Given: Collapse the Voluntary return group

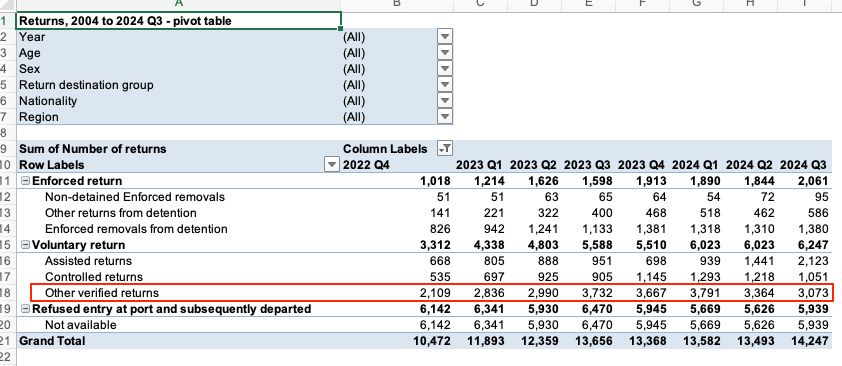Looking at the screenshot, I should [25, 245].
